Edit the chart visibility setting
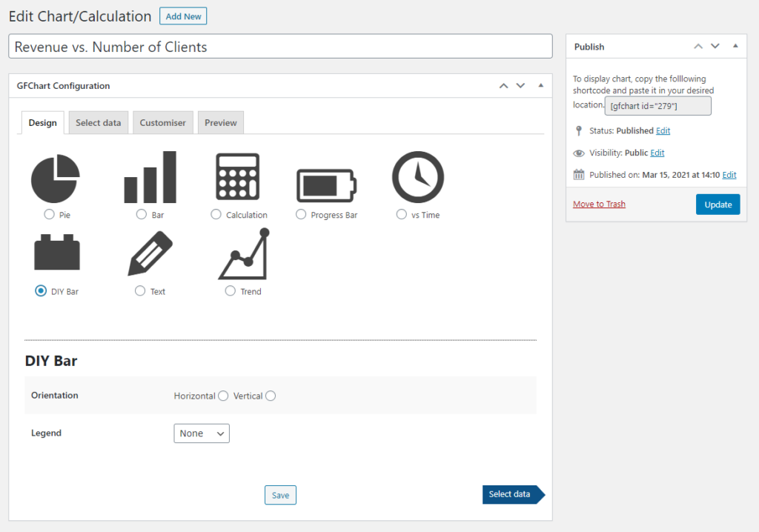This screenshot has height=532, width=759. pos(659,153)
